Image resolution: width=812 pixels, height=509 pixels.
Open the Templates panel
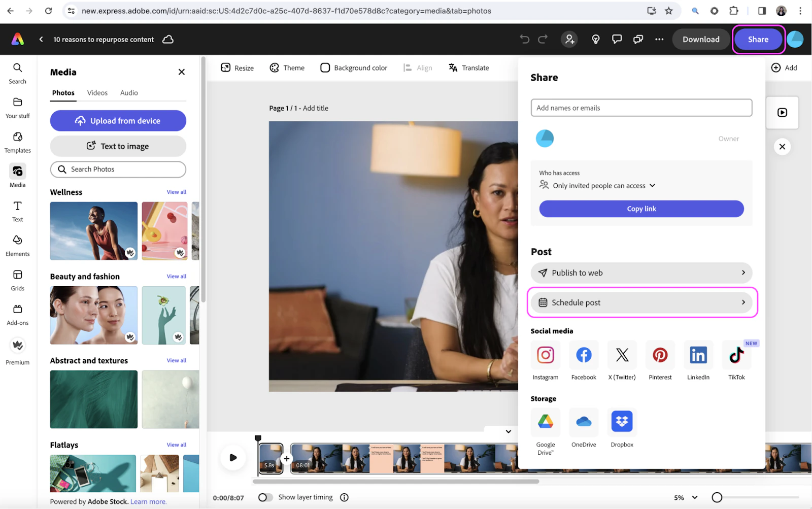(x=17, y=141)
